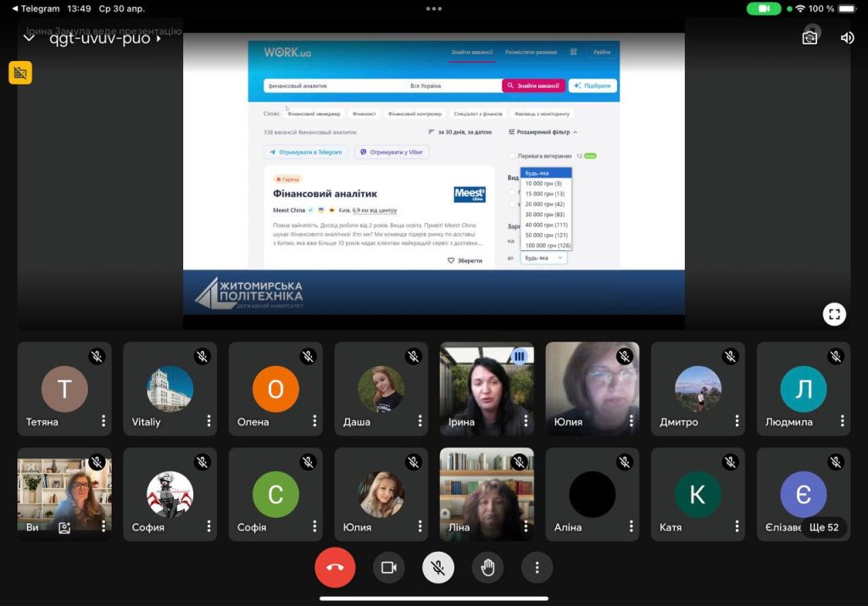Open the options menu for Ліна
The image size is (868, 606).
click(526, 526)
